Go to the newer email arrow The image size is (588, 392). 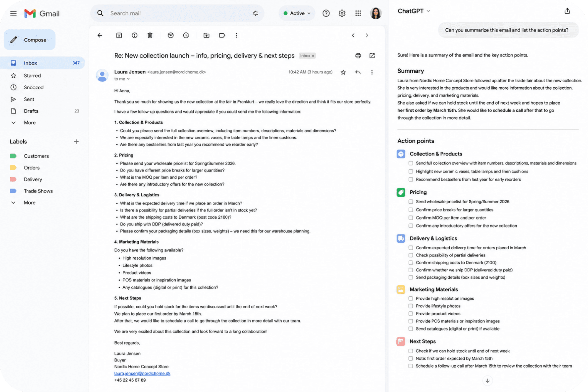[x=353, y=35]
